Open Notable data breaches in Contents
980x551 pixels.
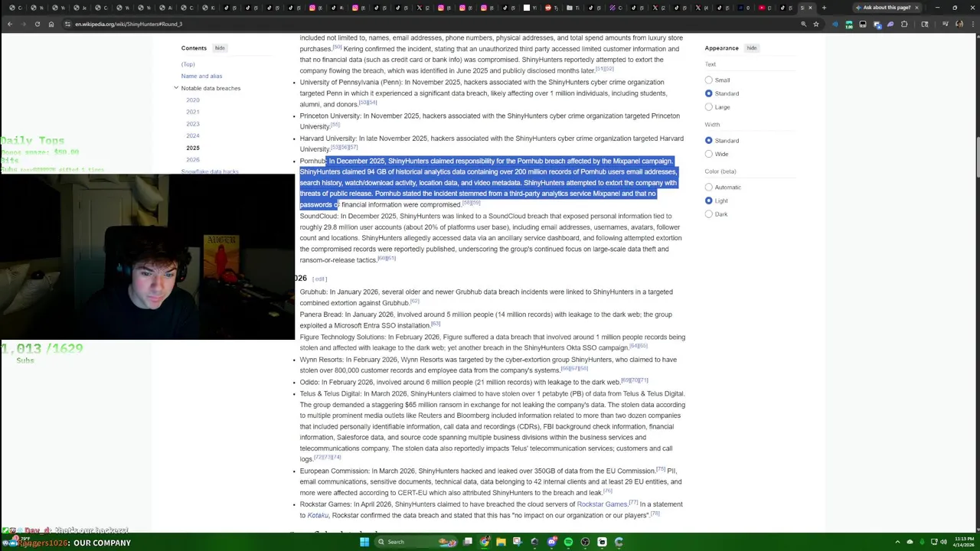pyautogui.click(x=211, y=88)
